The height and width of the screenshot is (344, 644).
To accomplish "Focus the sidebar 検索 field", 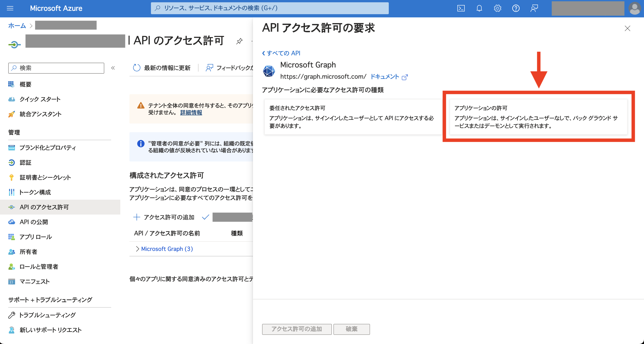I will (56, 68).
